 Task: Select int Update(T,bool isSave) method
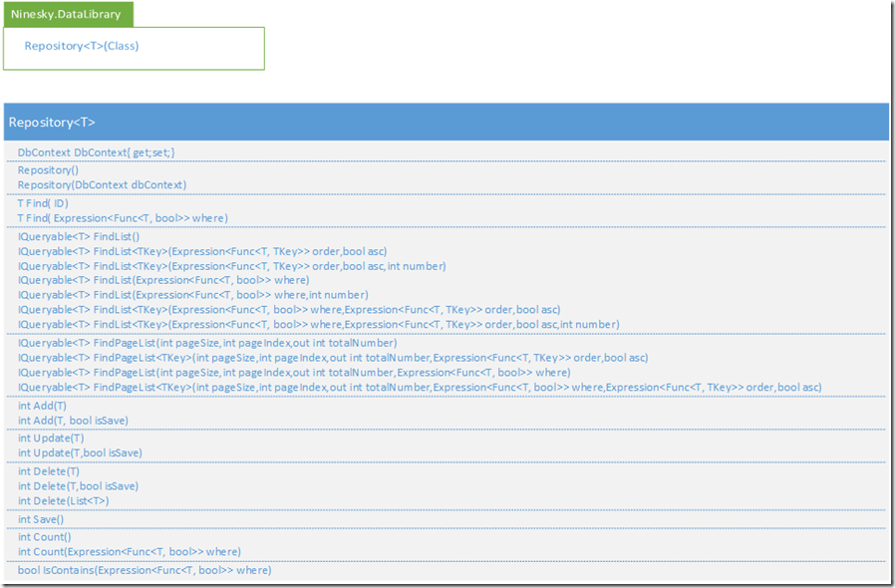pyautogui.click(x=80, y=452)
